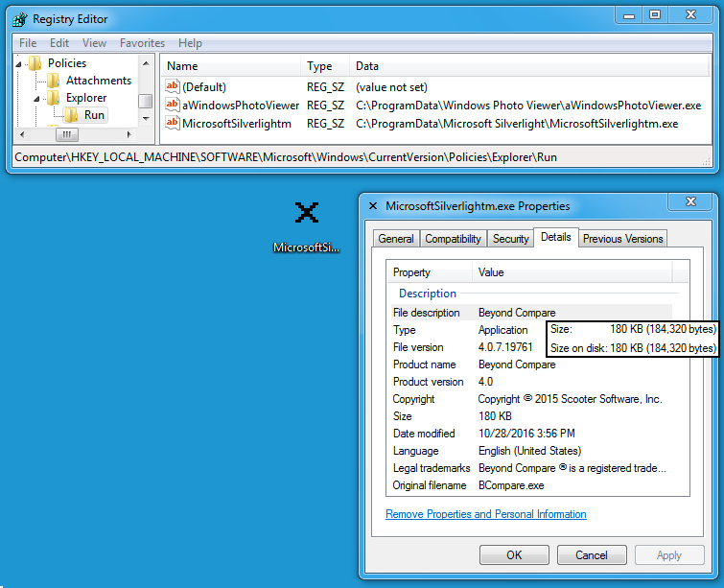
Task: Click the OK button
Action: pyautogui.click(x=514, y=554)
